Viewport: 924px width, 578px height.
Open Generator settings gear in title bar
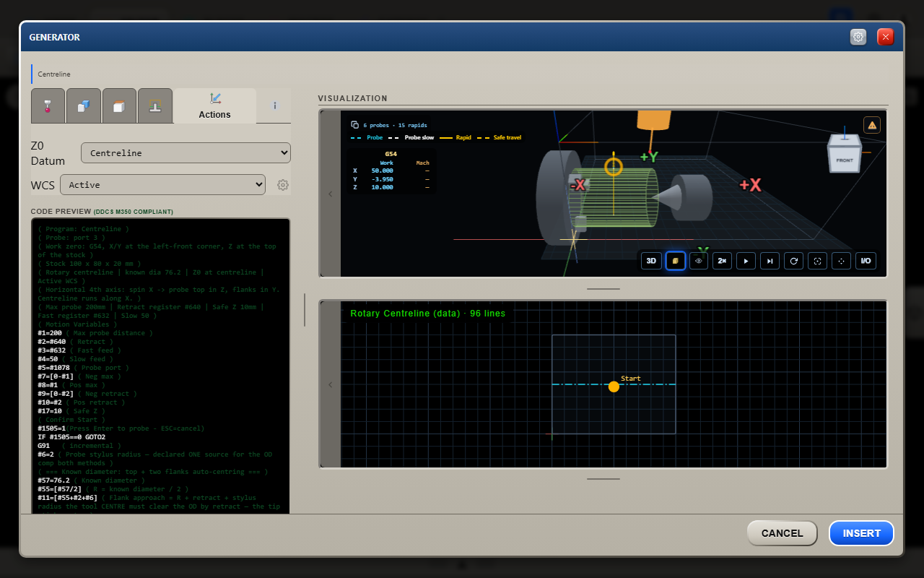(858, 37)
